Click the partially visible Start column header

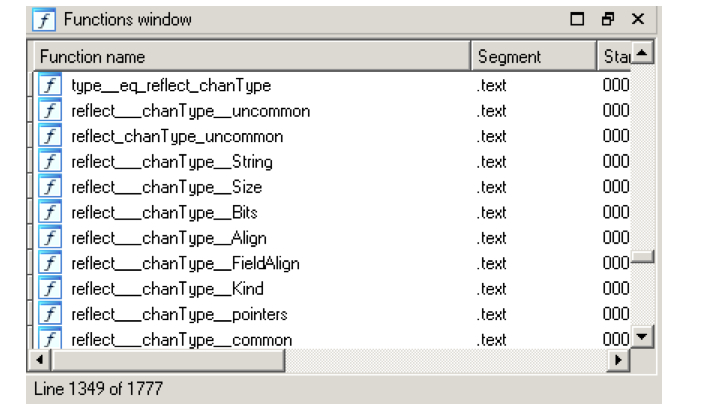(614, 56)
